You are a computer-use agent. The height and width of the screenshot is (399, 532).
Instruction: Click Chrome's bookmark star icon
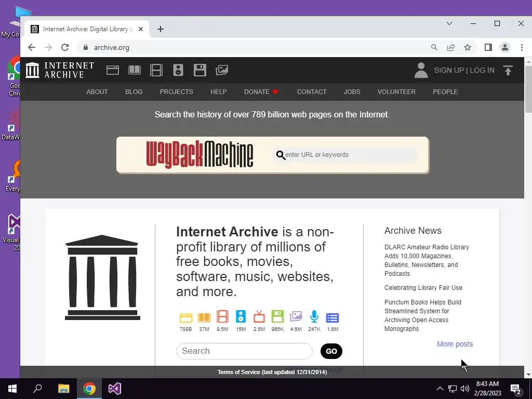click(468, 47)
